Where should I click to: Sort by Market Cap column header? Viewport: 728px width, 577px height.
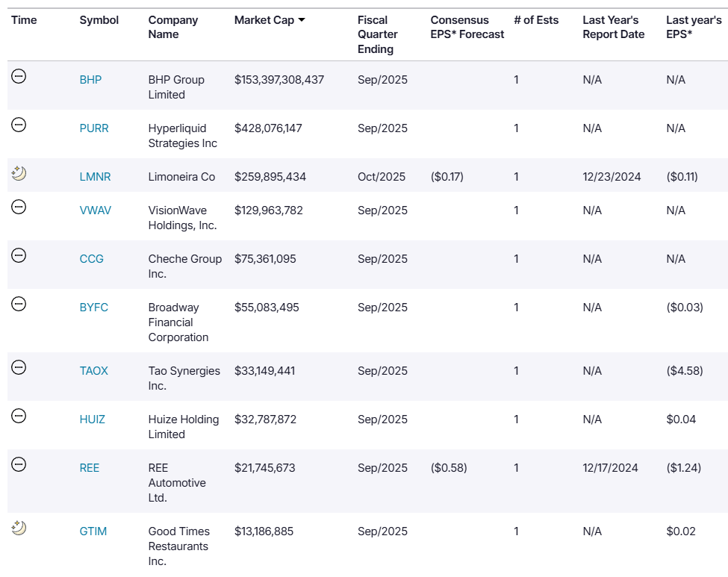coord(264,20)
